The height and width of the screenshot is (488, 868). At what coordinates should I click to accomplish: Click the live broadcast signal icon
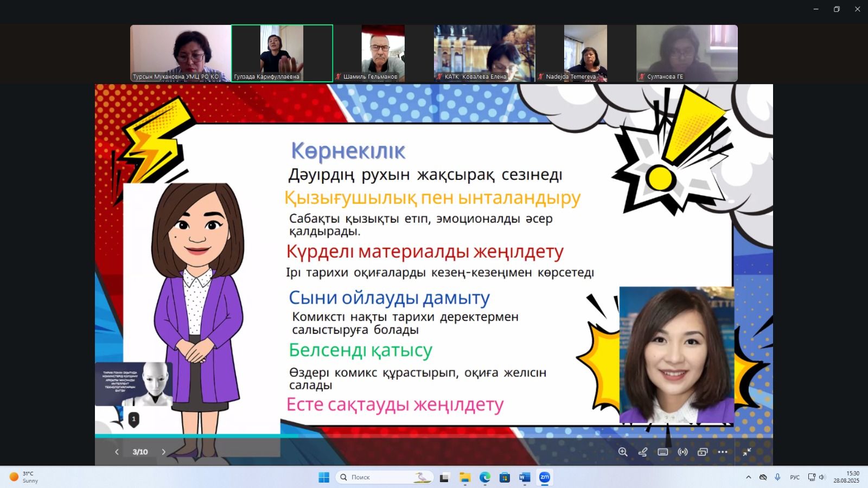point(682,452)
